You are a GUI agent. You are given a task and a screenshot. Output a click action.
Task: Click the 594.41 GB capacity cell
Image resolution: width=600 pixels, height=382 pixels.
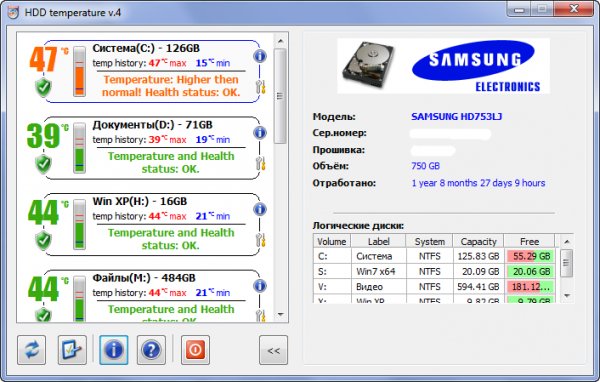[x=478, y=287]
